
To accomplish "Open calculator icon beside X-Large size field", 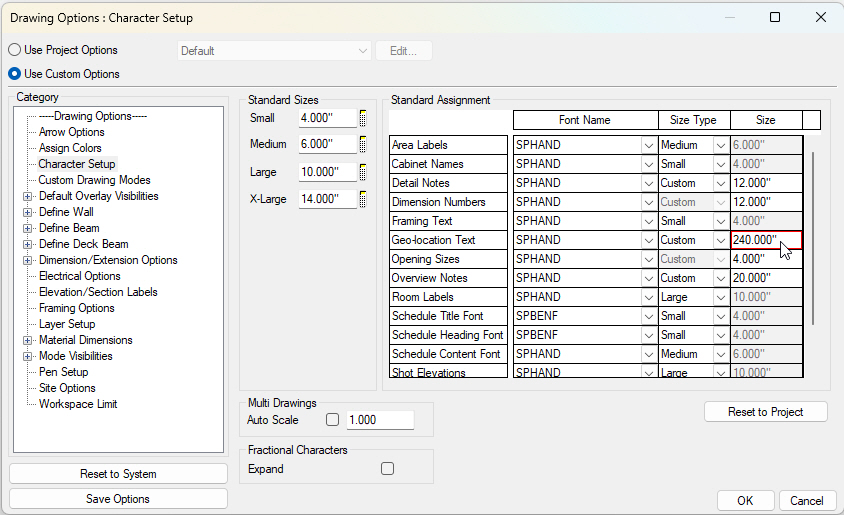I will point(363,199).
